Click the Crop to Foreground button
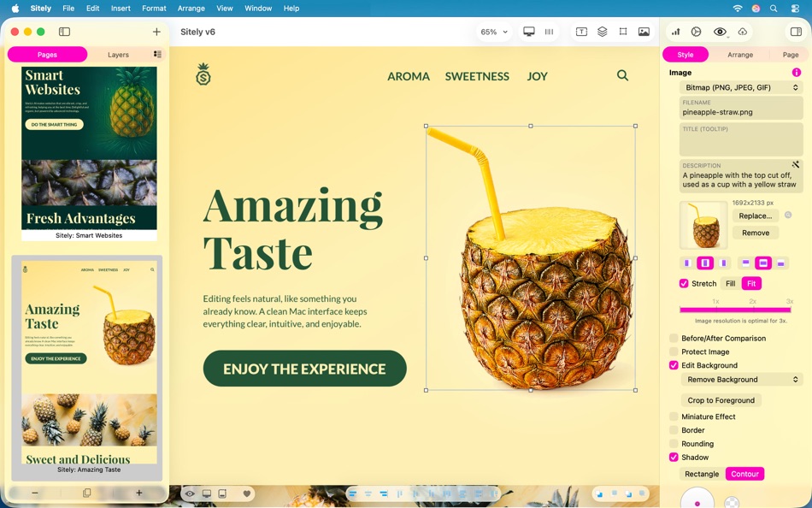 pos(721,400)
